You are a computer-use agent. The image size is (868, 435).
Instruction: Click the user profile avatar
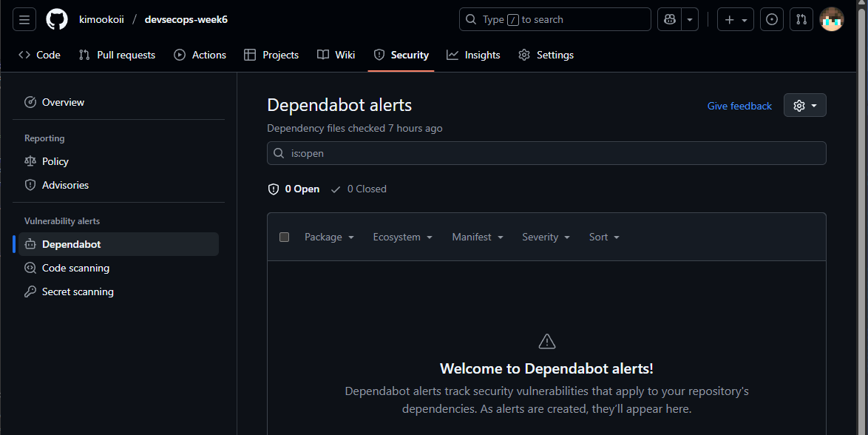(x=831, y=19)
